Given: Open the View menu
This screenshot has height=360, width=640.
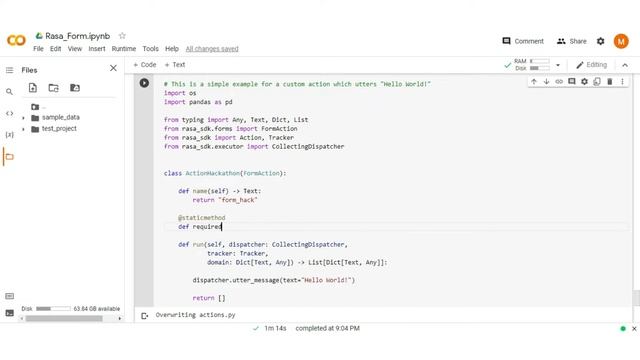Looking at the screenshot, I should click(x=75, y=49).
